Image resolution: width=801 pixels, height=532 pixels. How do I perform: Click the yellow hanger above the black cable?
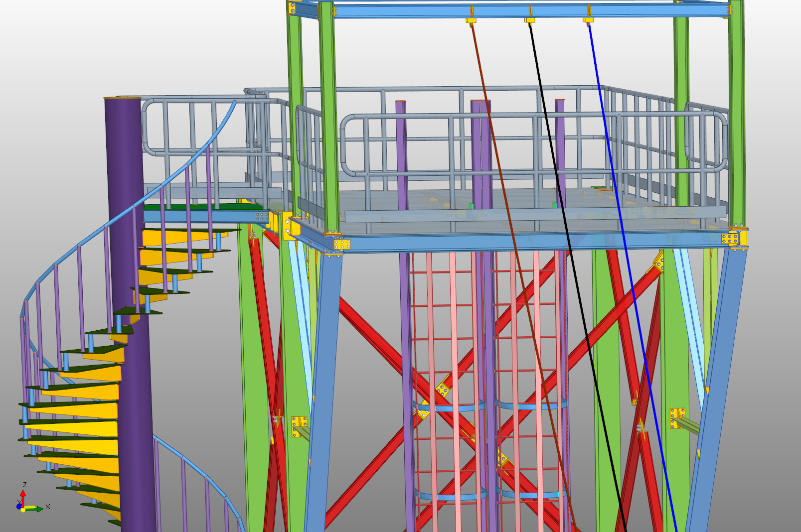click(529, 20)
